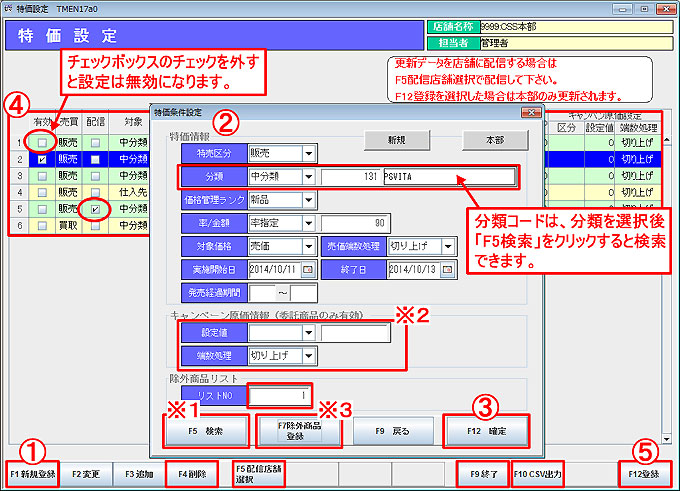Click the rate value field showing 90
The width and height of the screenshot is (680, 491).
[355, 223]
